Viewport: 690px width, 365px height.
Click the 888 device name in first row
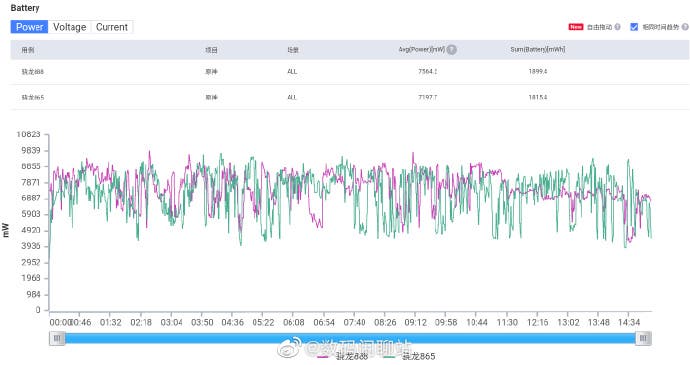coord(33,72)
